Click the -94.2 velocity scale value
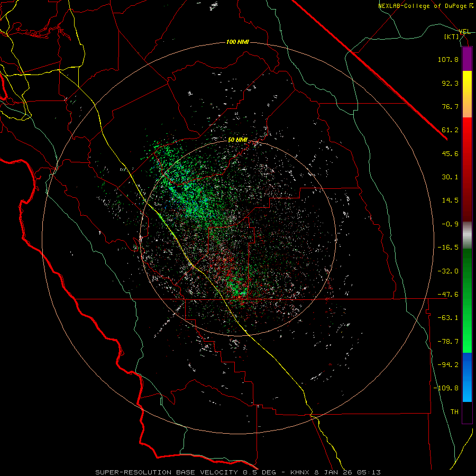This screenshot has width=476, height=476. (448, 365)
